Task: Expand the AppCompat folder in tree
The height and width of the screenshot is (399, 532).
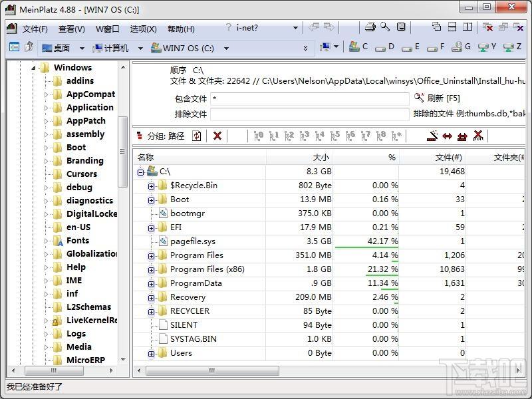Action: [x=46, y=94]
